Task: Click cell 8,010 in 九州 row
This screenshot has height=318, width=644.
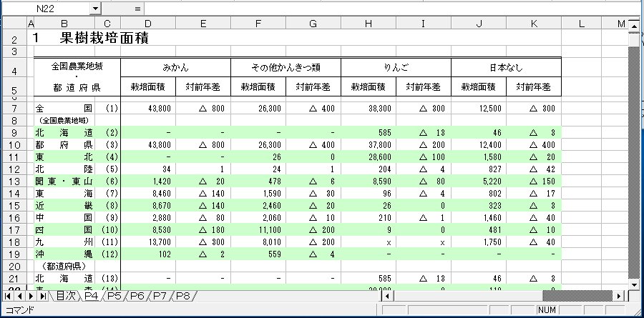Action: point(258,242)
